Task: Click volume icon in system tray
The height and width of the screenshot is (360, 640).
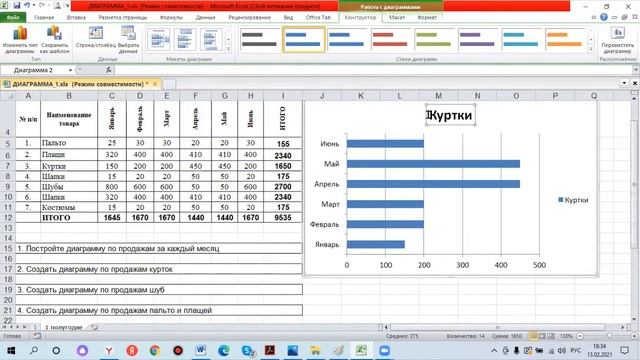Action: [562, 351]
